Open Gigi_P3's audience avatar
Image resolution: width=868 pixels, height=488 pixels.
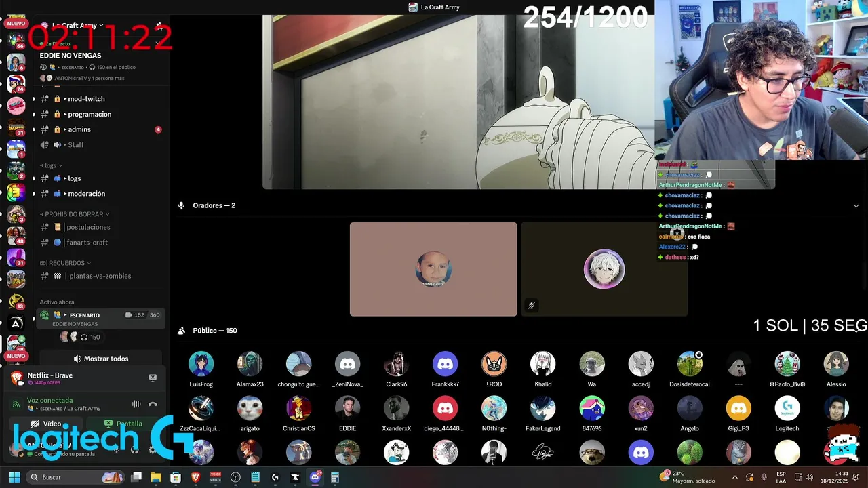pyautogui.click(x=738, y=408)
